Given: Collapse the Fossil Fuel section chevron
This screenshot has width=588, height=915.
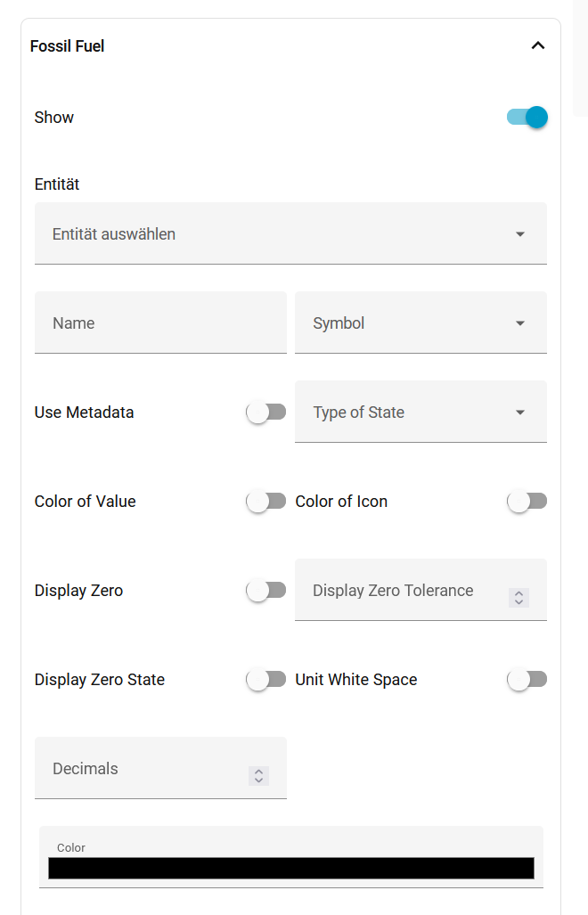Looking at the screenshot, I should click(x=537, y=45).
